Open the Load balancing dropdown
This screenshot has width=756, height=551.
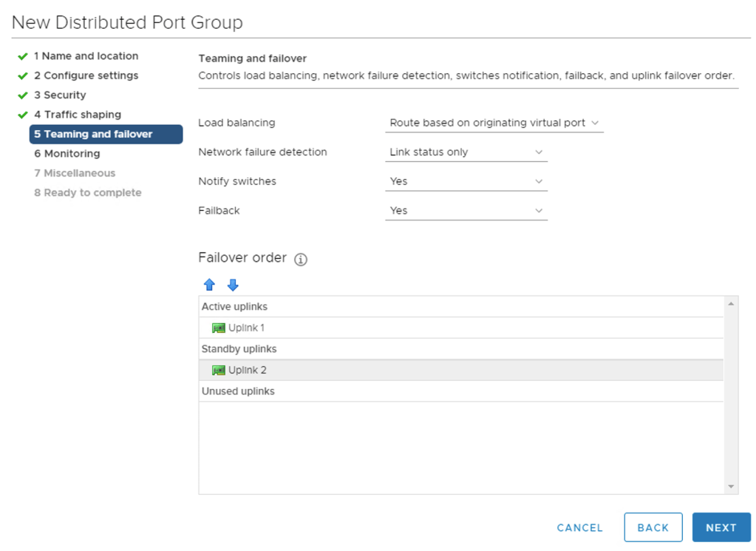(x=494, y=123)
